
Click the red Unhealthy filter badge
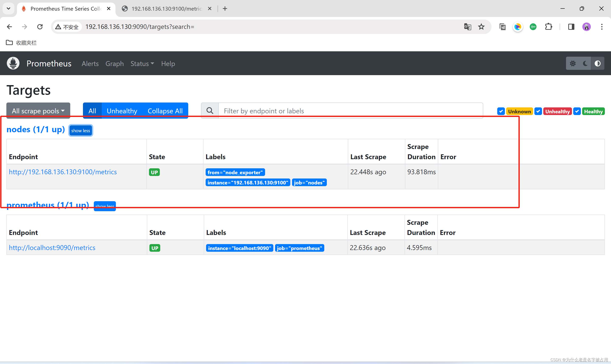[x=558, y=111]
